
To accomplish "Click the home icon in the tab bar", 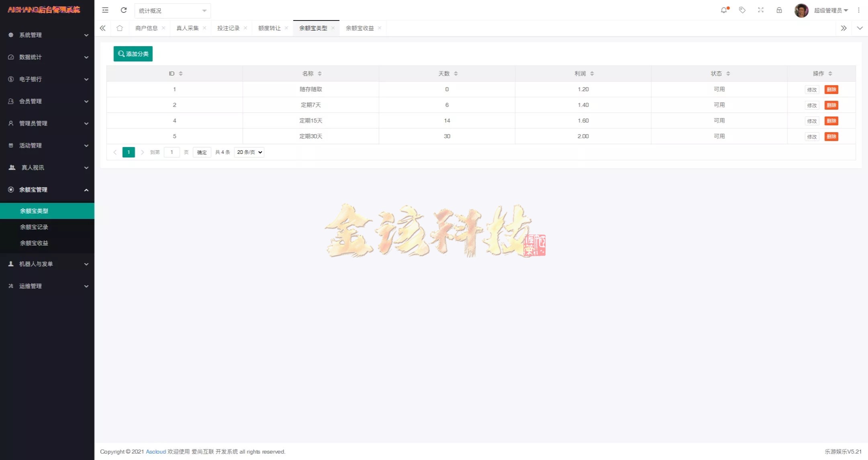I will point(120,28).
